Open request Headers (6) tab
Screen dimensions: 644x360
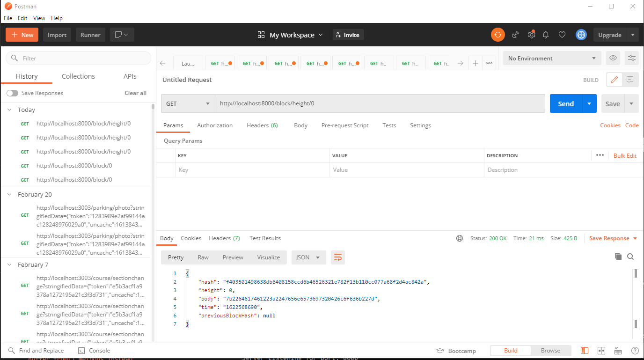[262, 125]
